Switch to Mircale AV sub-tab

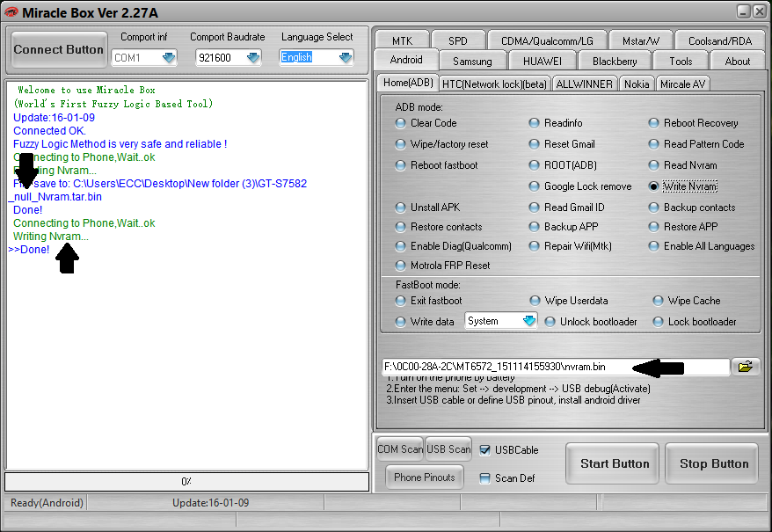pyautogui.click(x=683, y=84)
